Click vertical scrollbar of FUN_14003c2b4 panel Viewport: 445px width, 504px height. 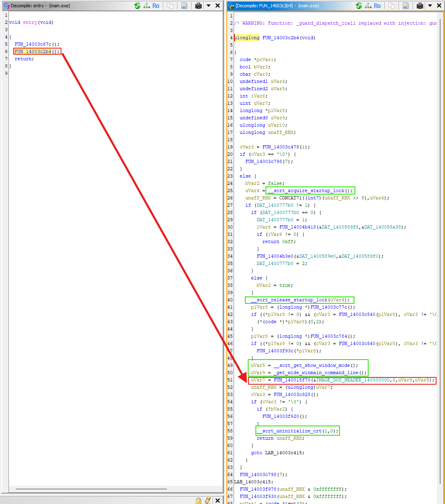pyautogui.click(x=440, y=243)
